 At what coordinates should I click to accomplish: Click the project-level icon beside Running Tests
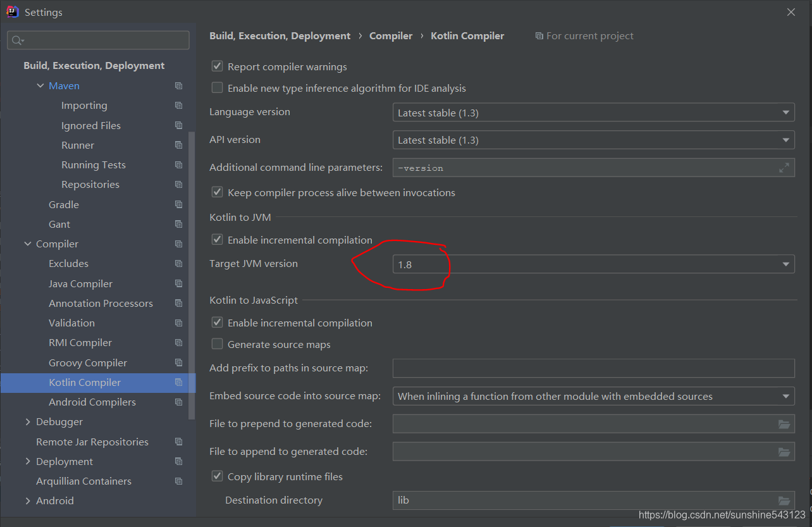pyautogui.click(x=179, y=165)
